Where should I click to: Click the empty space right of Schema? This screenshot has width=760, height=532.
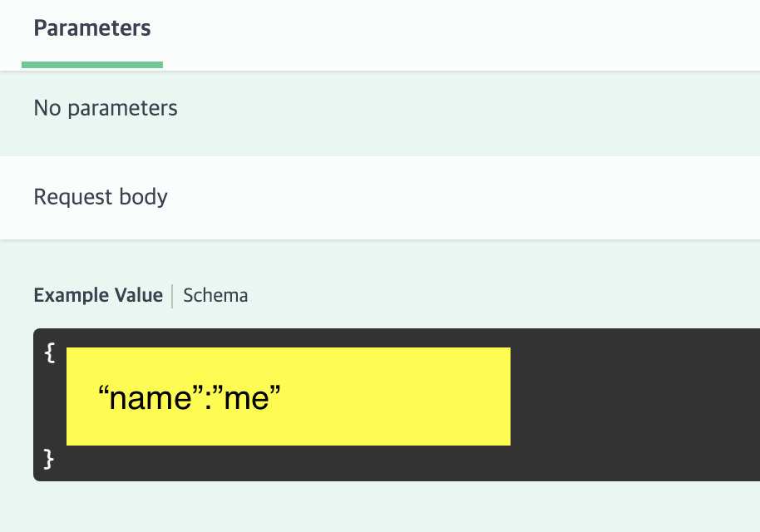[499, 296]
